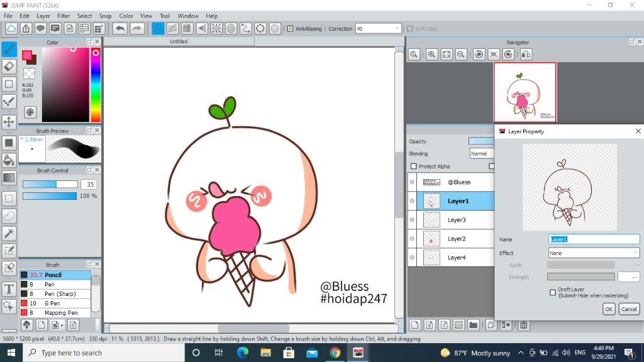This screenshot has width=644, height=362.
Task: Click OK in Layer Property dialog
Action: [609, 309]
